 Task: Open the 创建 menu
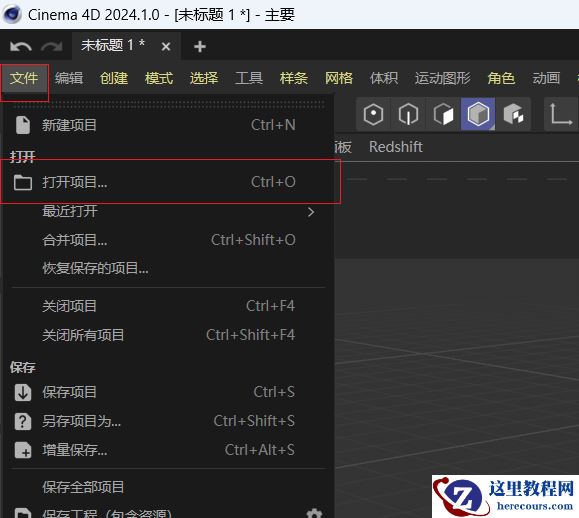pos(114,78)
